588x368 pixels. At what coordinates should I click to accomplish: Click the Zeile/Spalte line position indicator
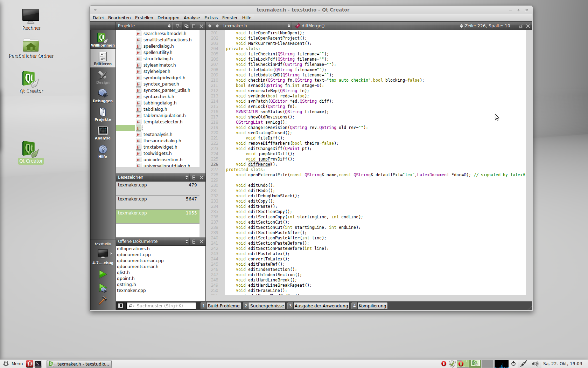pyautogui.click(x=487, y=26)
